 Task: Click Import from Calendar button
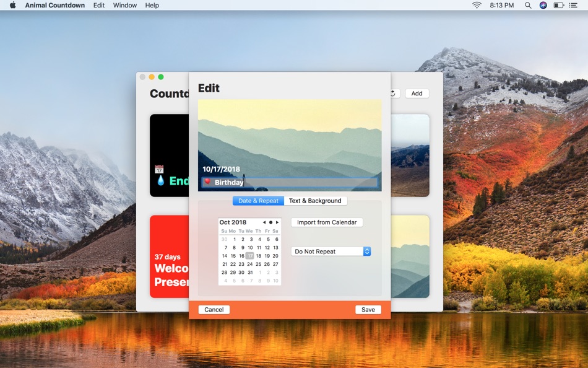[327, 222]
